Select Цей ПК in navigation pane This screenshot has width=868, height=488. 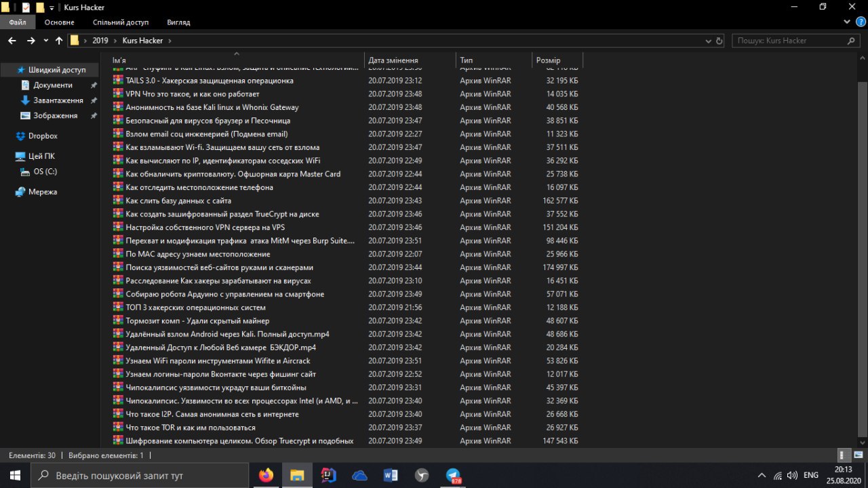pos(41,156)
